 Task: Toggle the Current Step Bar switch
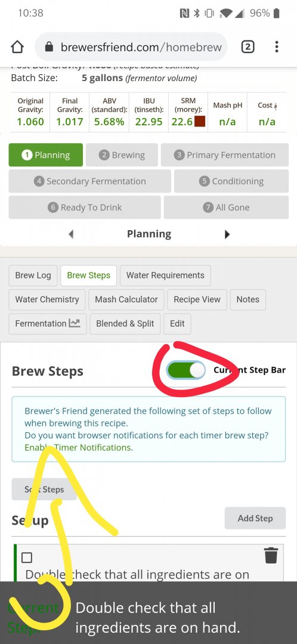point(186,370)
